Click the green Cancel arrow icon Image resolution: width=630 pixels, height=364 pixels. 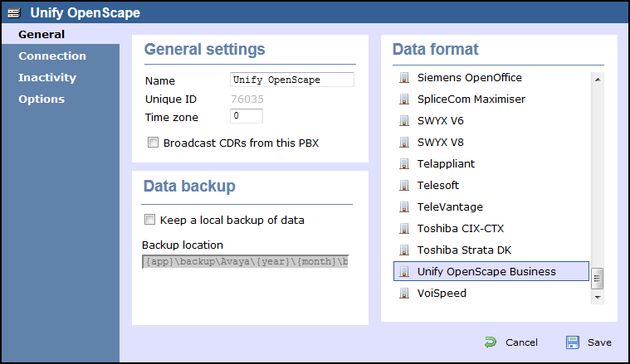491,342
